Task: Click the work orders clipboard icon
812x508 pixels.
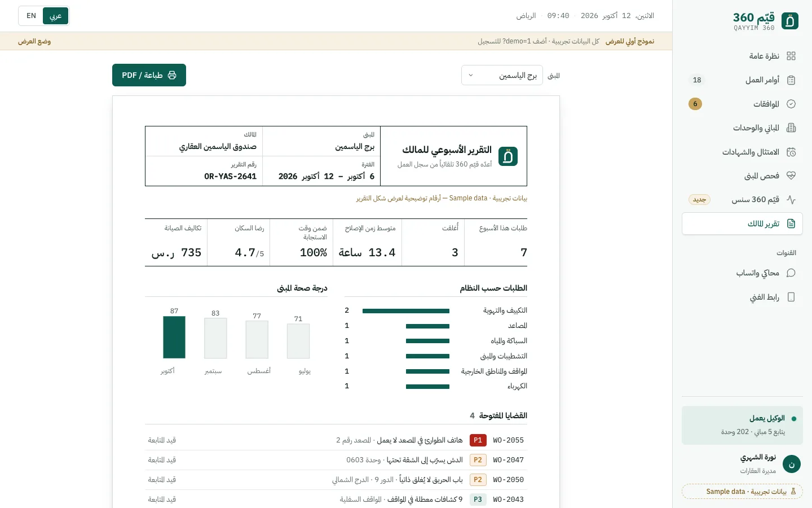Action: pyautogui.click(x=791, y=80)
